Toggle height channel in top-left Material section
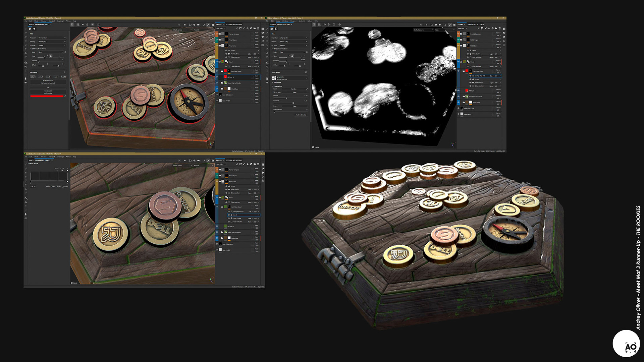The image size is (644, 362). (64, 77)
